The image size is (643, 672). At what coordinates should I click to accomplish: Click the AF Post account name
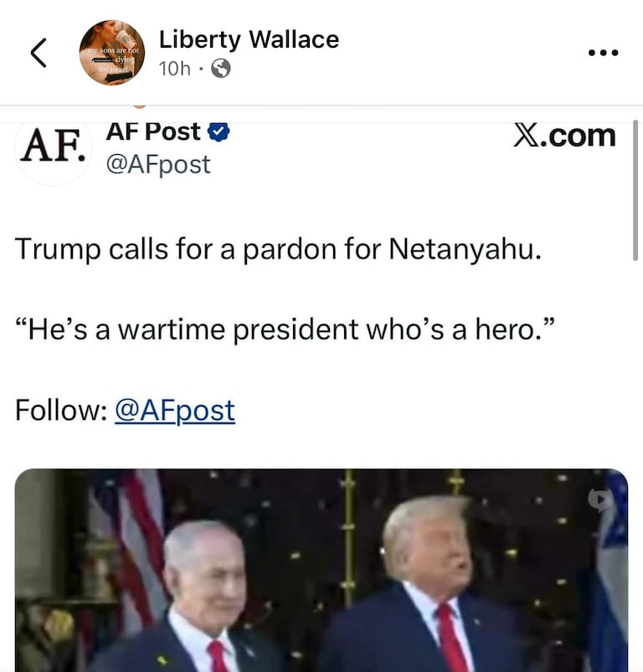click(153, 131)
